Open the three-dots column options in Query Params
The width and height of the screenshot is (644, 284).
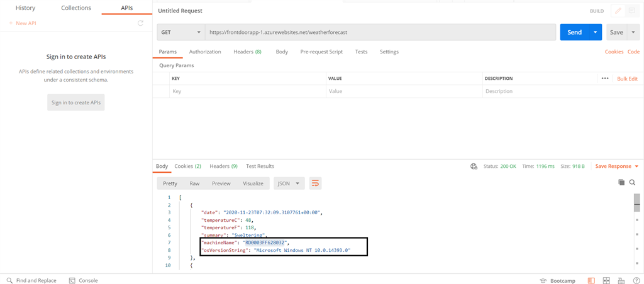point(604,79)
